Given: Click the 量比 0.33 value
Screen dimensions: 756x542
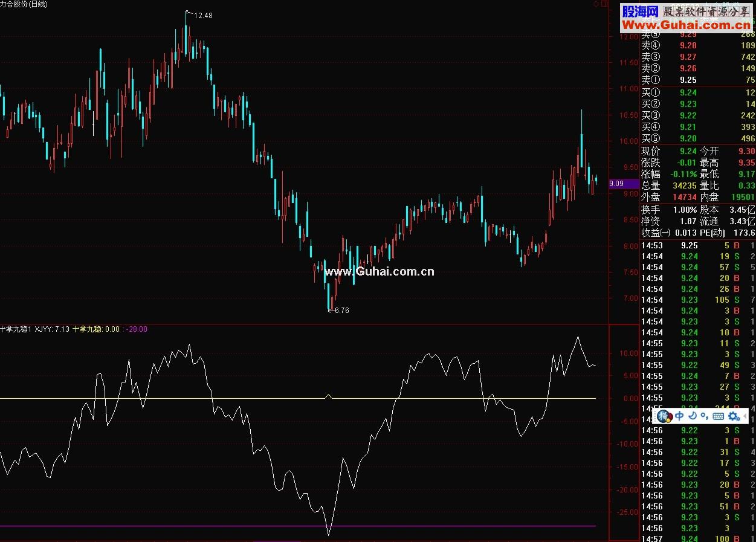Looking at the screenshot, I should [x=747, y=186].
